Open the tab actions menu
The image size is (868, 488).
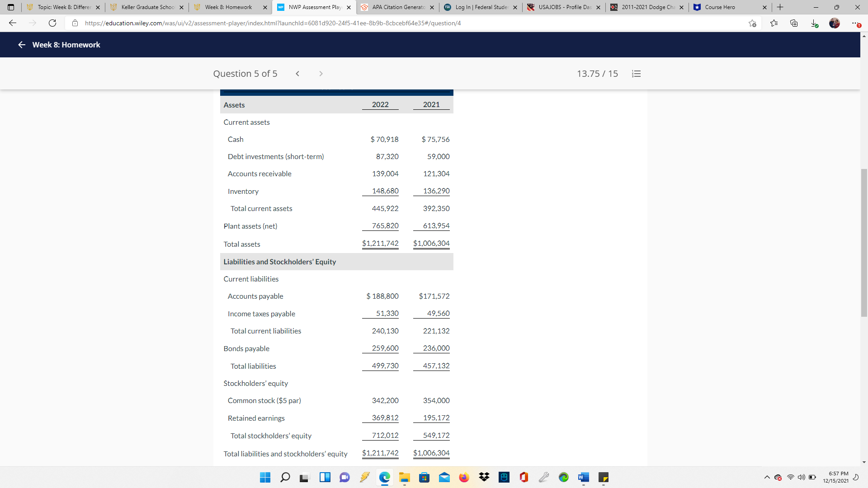coord(11,7)
